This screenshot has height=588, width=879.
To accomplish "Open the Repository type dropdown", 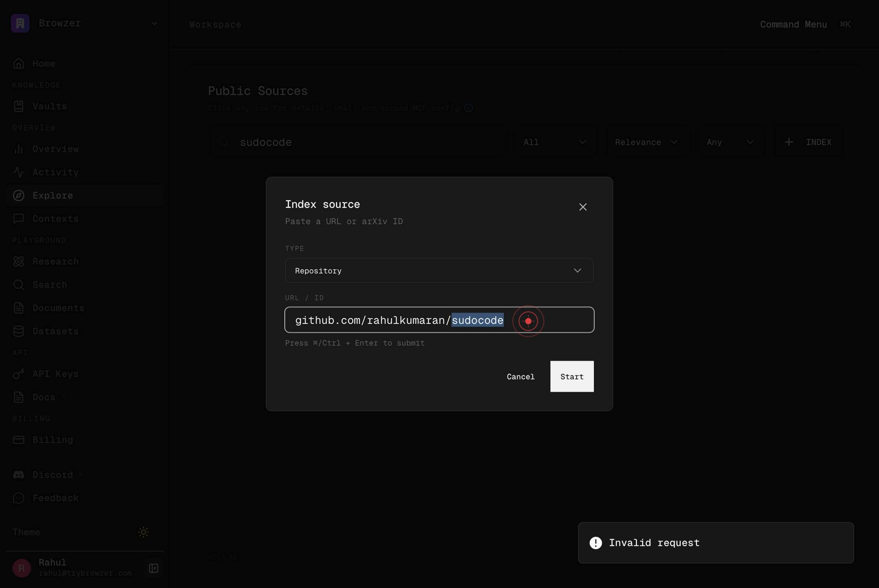I will coord(439,270).
